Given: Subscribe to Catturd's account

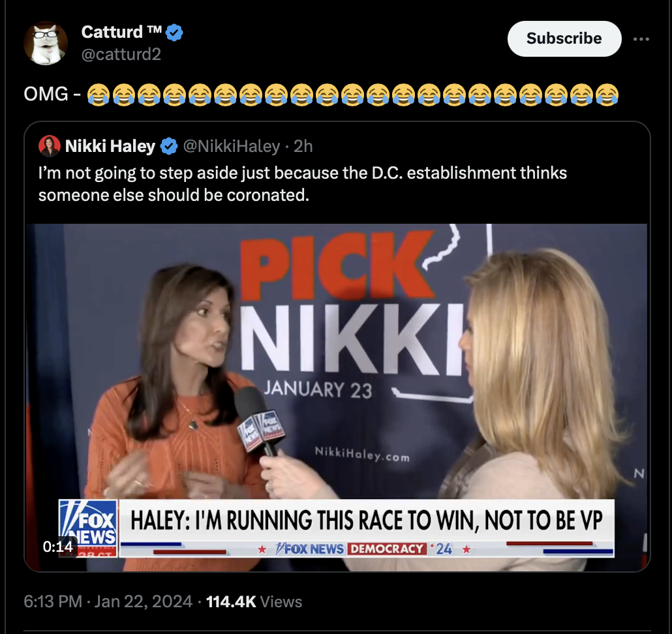Looking at the screenshot, I should click(x=564, y=38).
